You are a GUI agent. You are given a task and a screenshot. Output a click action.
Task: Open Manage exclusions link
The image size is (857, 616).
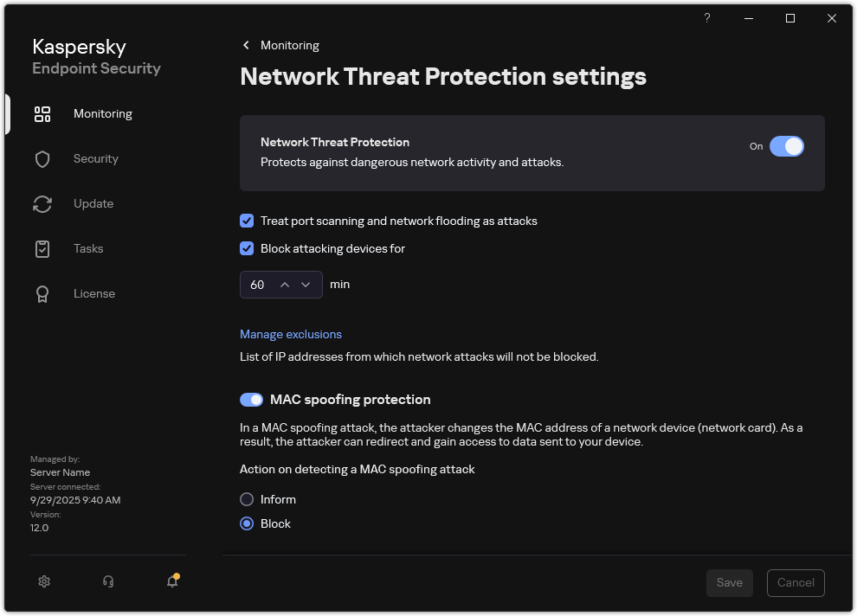(291, 334)
